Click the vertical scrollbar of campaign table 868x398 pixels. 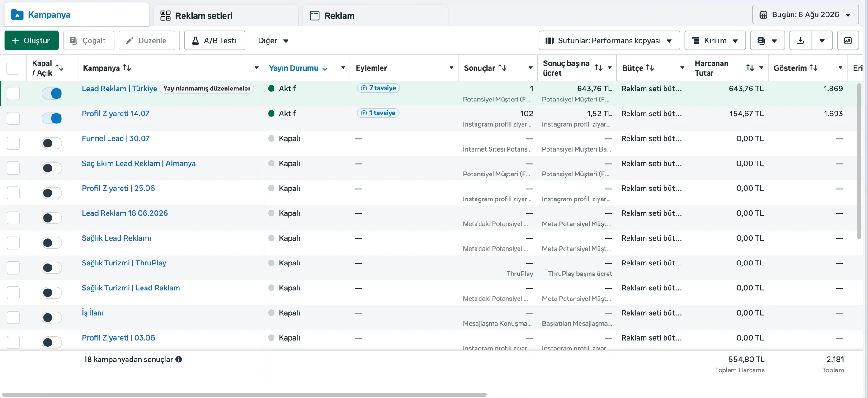859,161
